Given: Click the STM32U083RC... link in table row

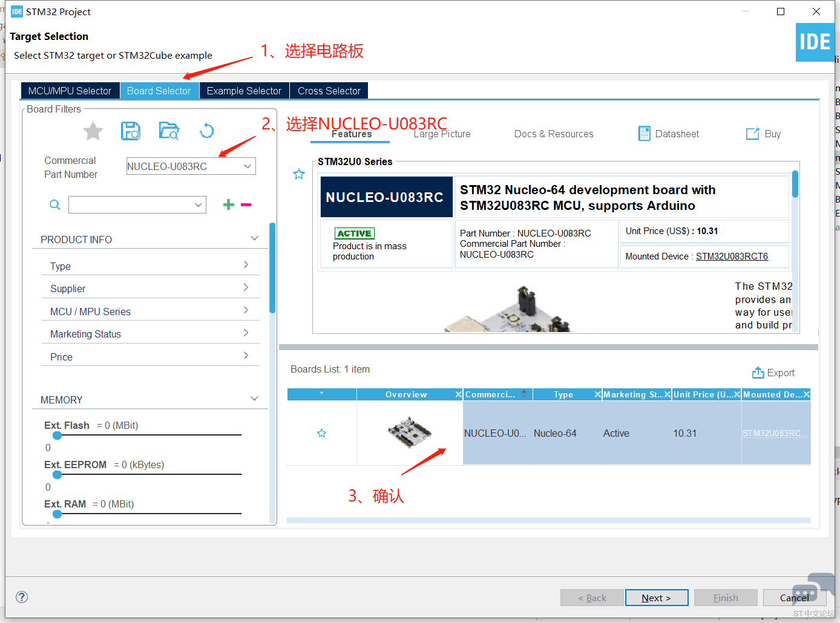Looking at the screenshot, I should [775, 433].
